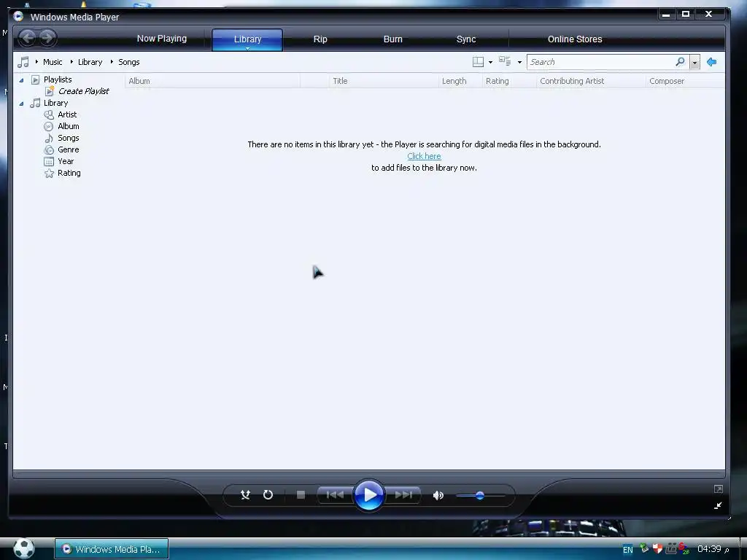Switch to full screen view icon
Screen dimensions: 747x560
719,489
